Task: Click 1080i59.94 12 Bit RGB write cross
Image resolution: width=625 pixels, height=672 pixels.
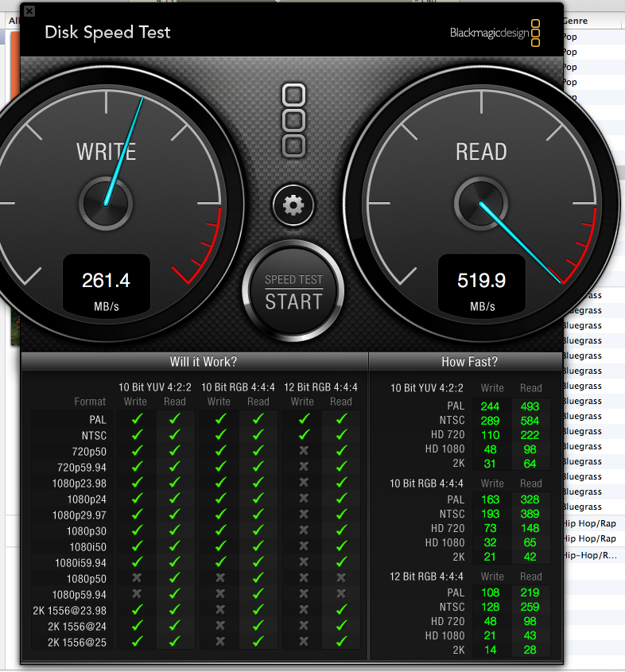Action: 304,562
